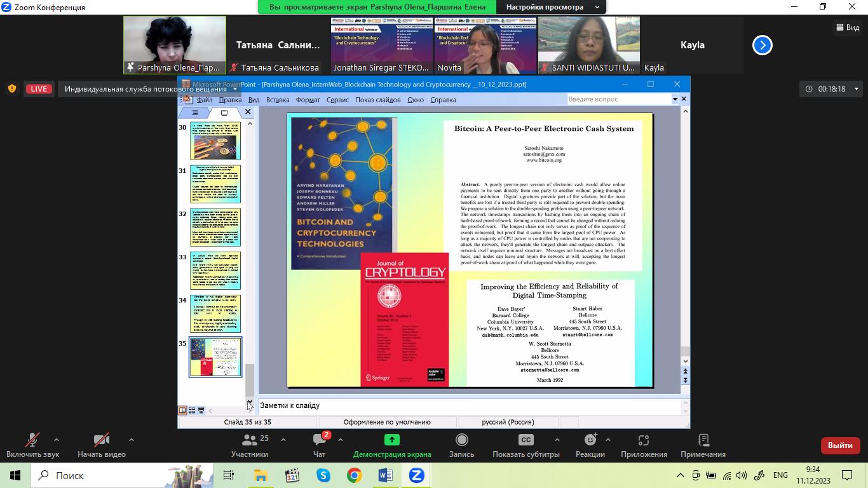The image size is (868, 488).
Task: Open the Показ слайдов menu
Action: point(377,100)
